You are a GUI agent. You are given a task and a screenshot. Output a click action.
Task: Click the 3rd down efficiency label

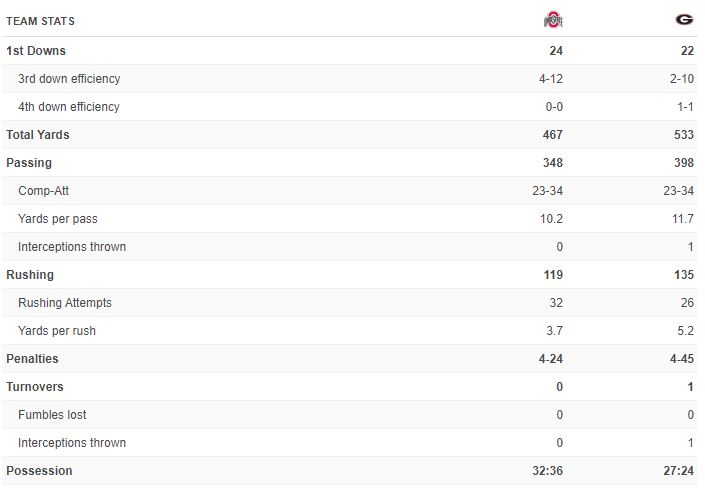coord(69,79)
